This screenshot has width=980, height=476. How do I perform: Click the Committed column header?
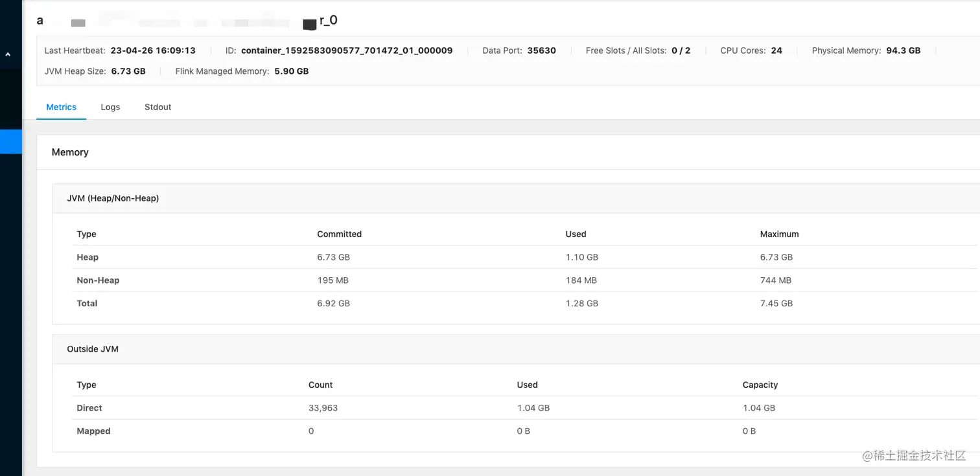coord(339,234)
